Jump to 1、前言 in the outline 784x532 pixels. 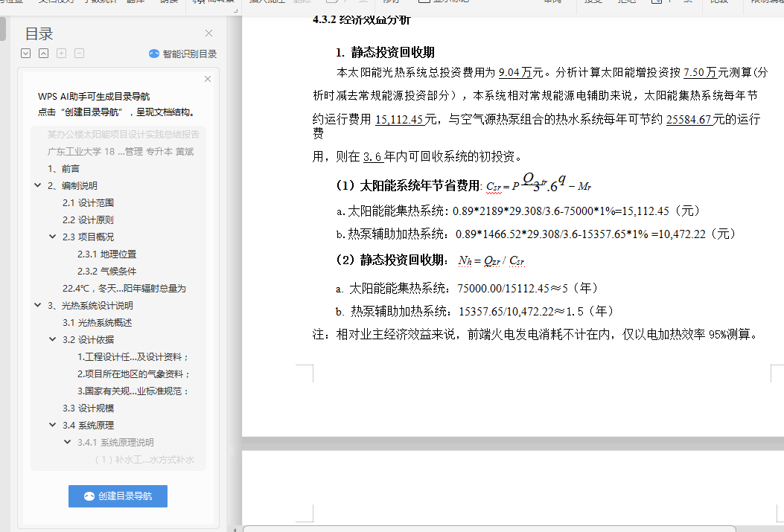63,169
